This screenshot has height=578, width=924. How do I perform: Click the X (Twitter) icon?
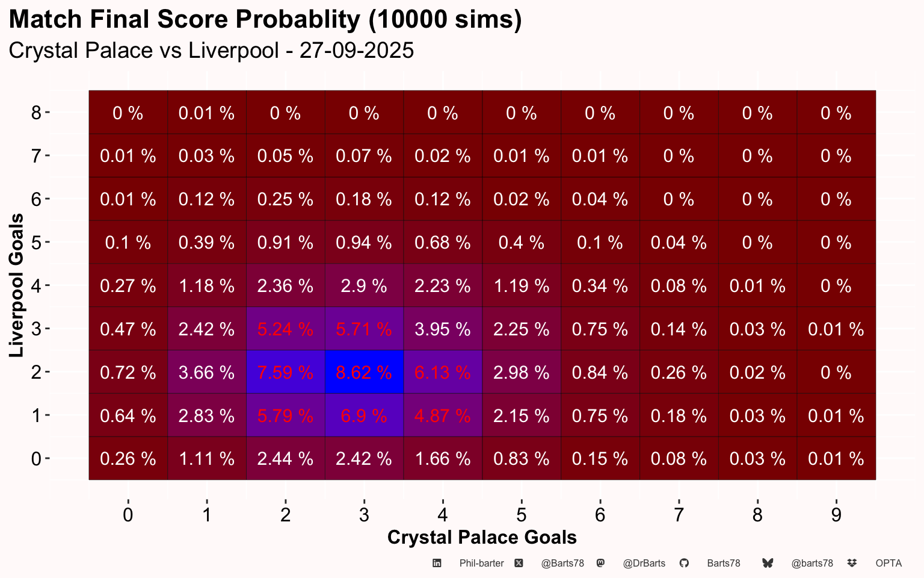pos(519,564)
